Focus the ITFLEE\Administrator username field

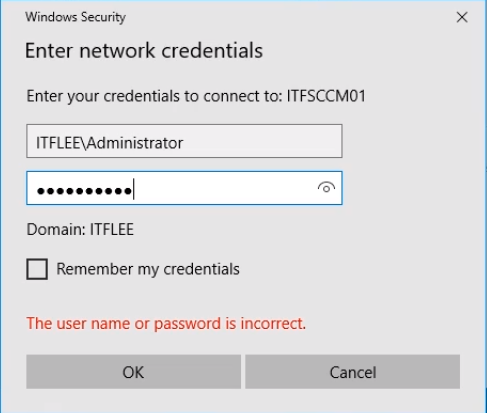pyautogui.click(x=184, y=141)
